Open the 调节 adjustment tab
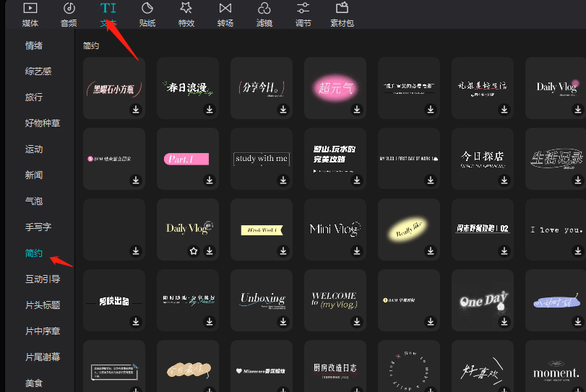This screenshot has width=586, height=392. [303, 15]
